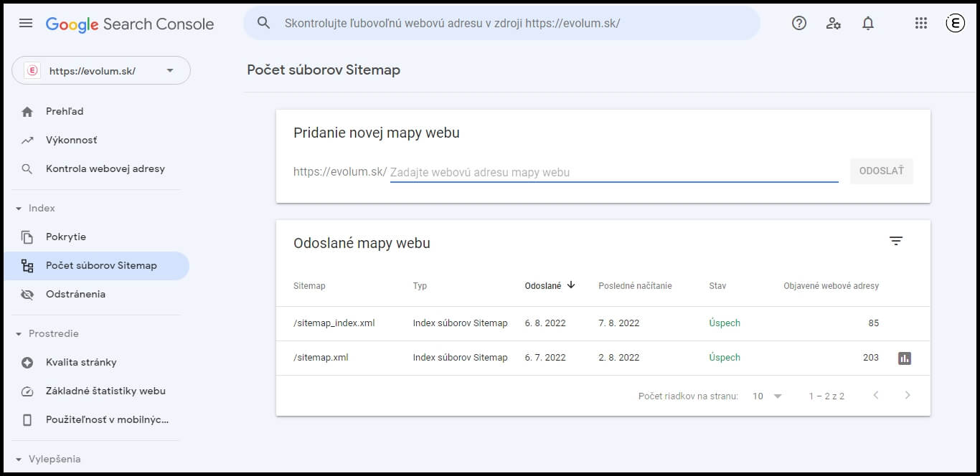Screen dimensions: 980x476
Task: Click the ODOSLAŤ button
Action: pyautogui.click(x=881, y=171)
